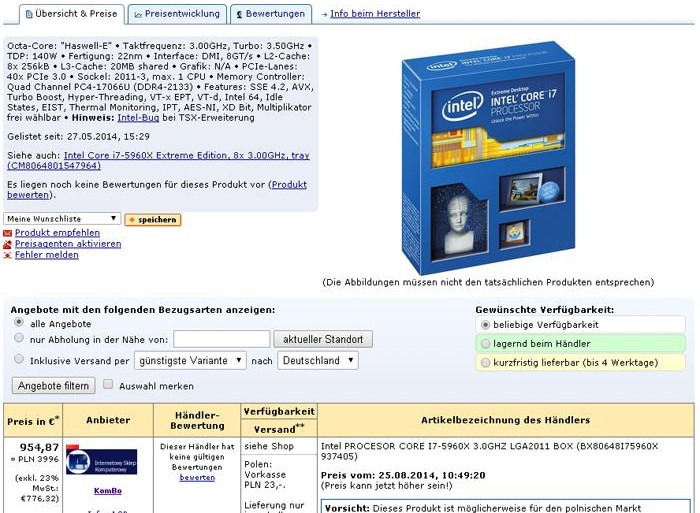Viewport: 700px width, 513px height.
Task: Select kurzfristig lieferbar radio button
Action: (485, 363)
